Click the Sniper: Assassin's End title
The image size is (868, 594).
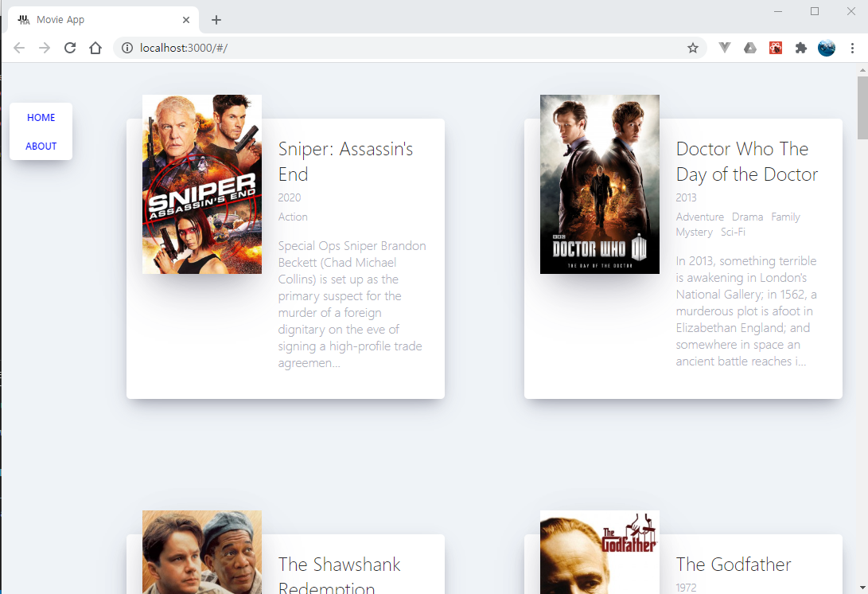tap(345, 162)
